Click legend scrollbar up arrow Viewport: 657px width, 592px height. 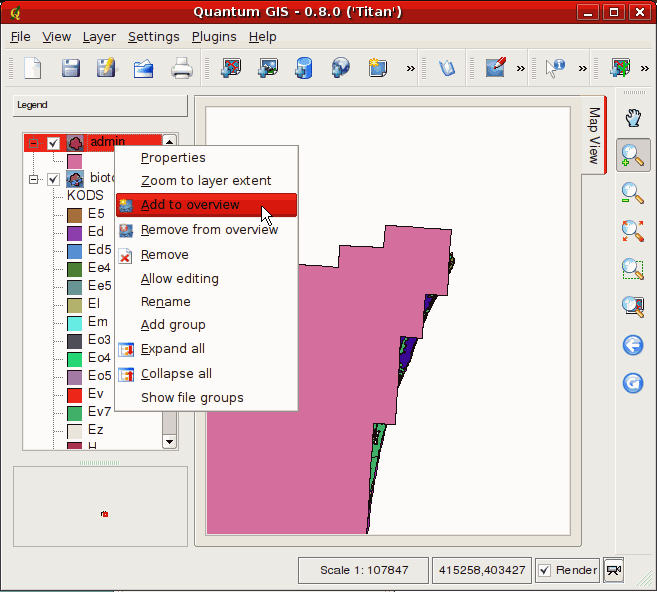pyautogui.click(x=169, y=141)
